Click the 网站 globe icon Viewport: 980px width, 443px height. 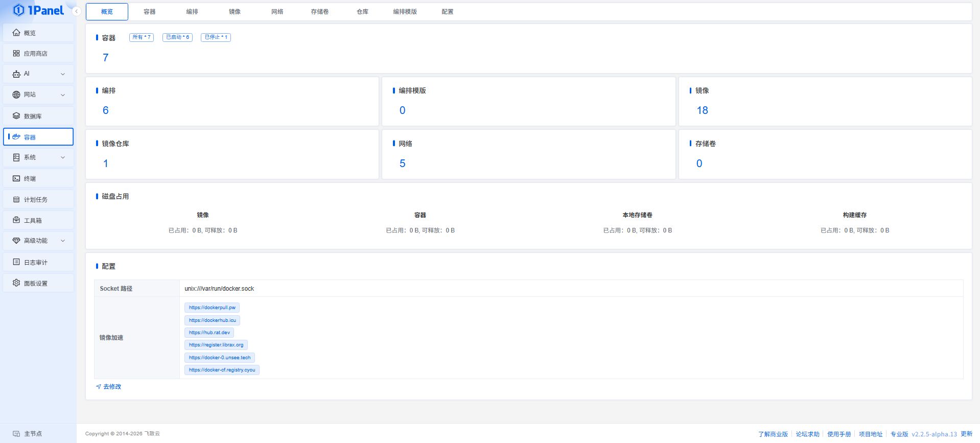tap(16, 95)
